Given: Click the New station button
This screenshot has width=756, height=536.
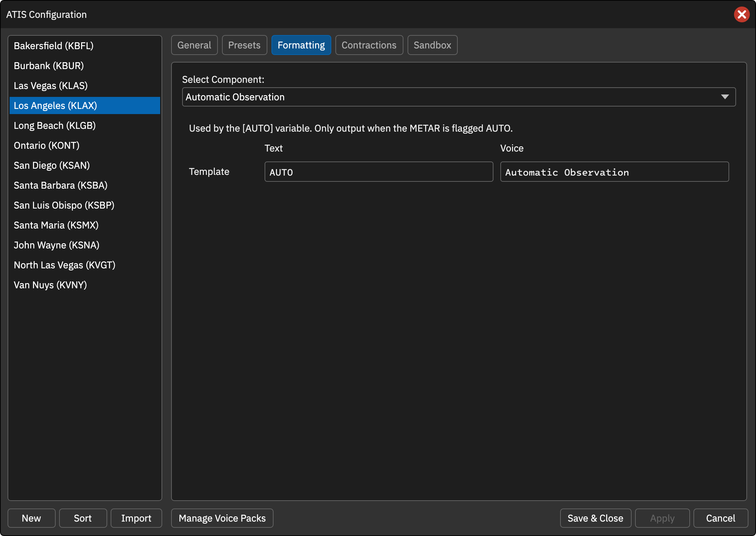Looking at the screenshot, I should (31, 518).
